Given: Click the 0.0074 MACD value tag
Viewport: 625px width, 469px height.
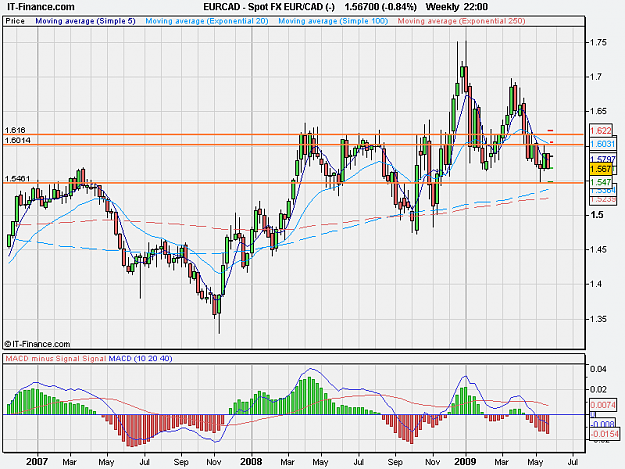Looking at the screenshot, I should [x=603, y=405].
